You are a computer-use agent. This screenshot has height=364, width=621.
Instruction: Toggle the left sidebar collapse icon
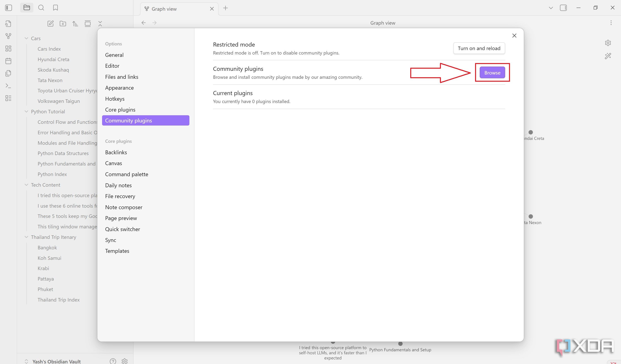click(8, 8)
